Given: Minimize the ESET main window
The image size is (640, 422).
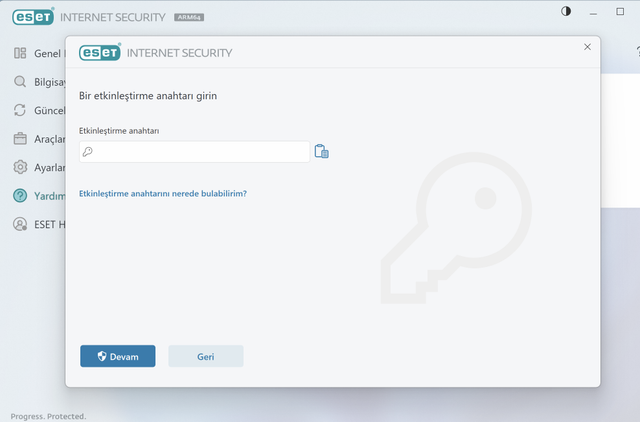Looking at the screenshot, I should coord(593,12).
